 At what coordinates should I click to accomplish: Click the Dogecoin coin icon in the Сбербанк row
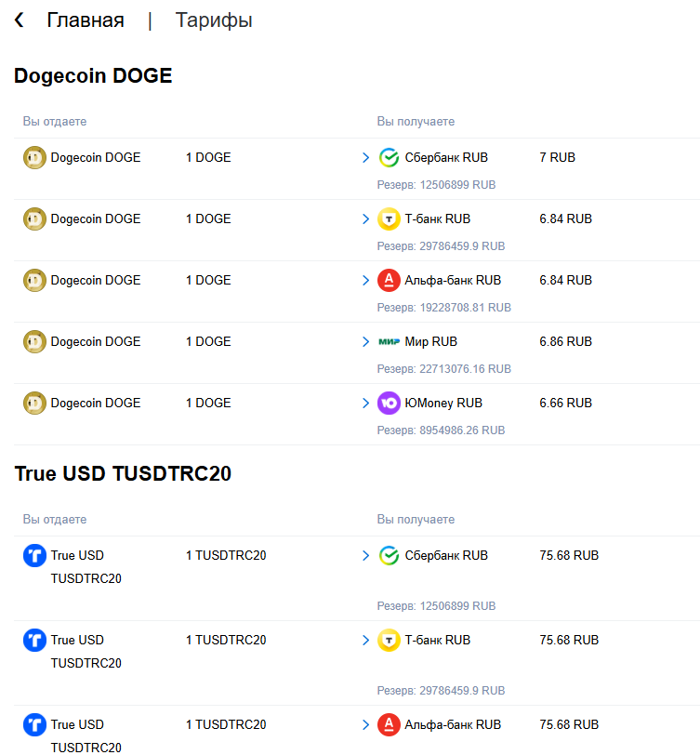[34, 157]
